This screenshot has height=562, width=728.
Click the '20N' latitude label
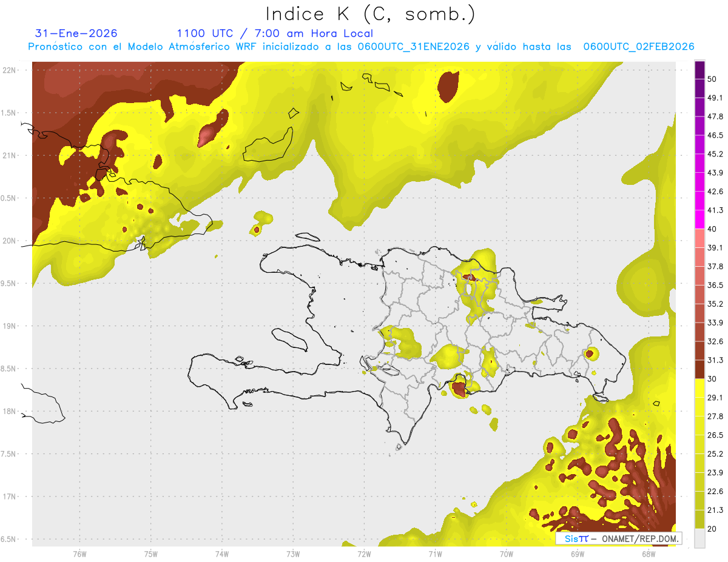tap(10, 241)
